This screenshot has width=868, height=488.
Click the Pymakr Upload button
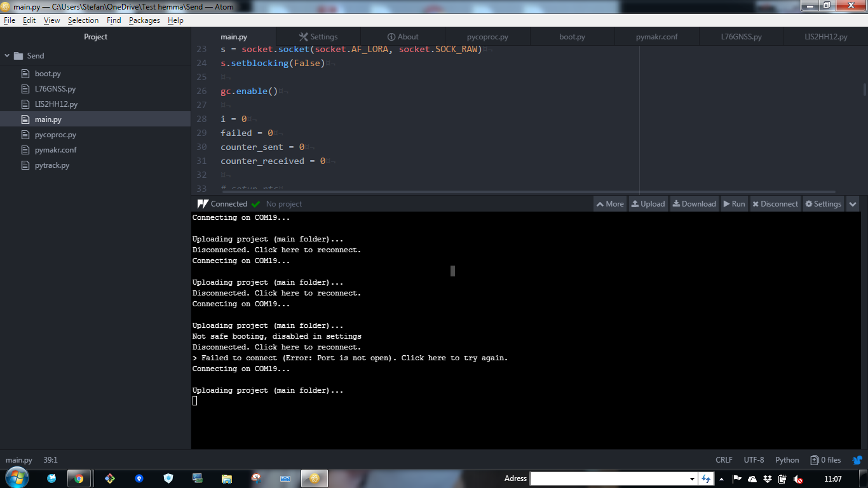(648, 204)
